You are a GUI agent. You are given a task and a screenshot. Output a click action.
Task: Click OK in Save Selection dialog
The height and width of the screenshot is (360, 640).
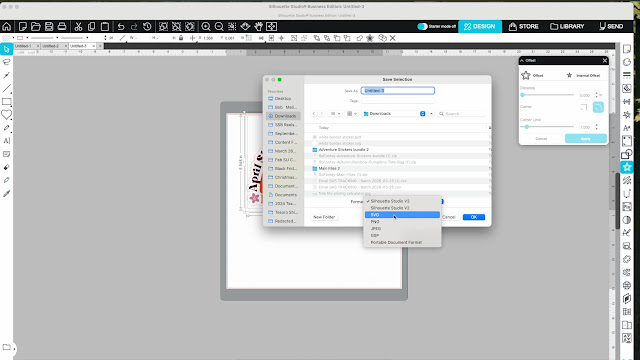473,217
